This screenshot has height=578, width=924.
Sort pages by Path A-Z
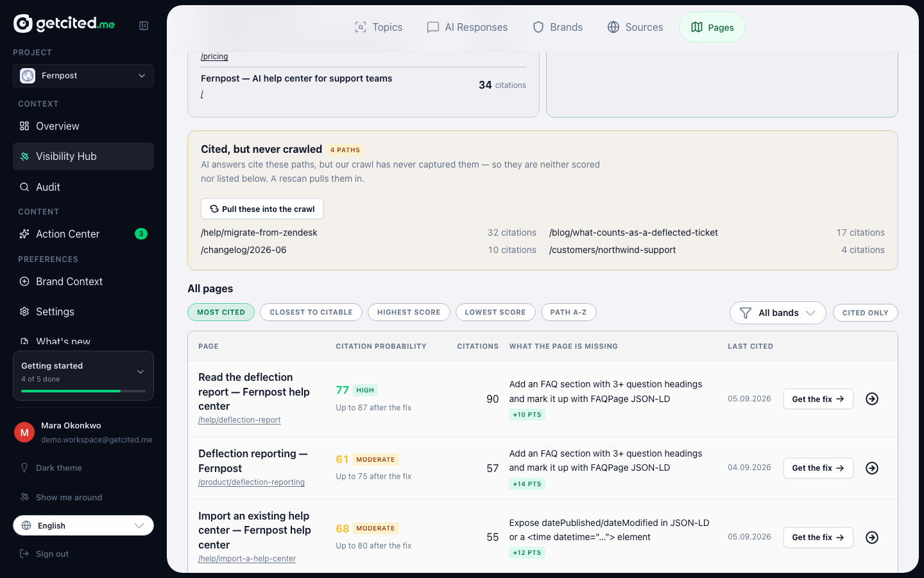click(569, 312)
